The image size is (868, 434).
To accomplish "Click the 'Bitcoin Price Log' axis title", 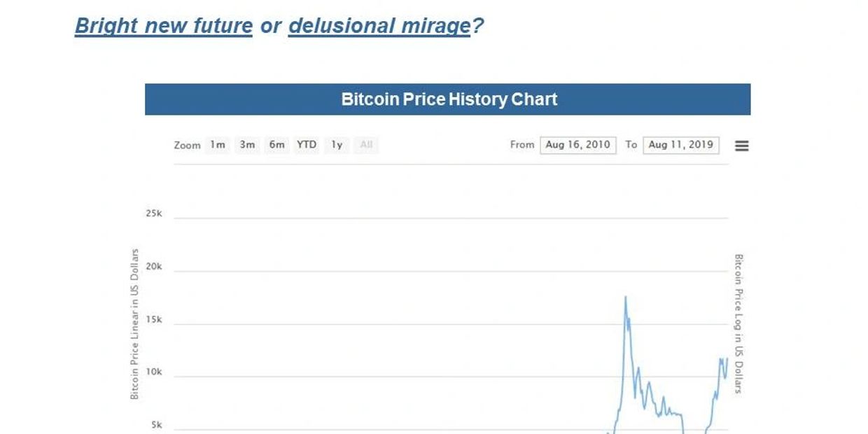I will coord(738,323).
